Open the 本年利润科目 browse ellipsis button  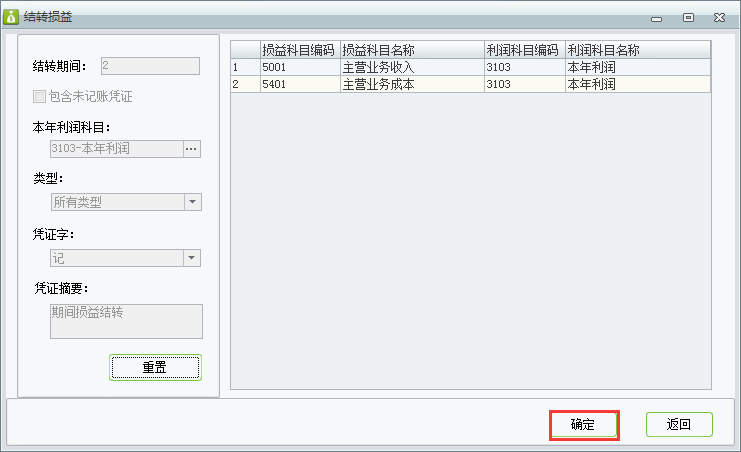191,149
